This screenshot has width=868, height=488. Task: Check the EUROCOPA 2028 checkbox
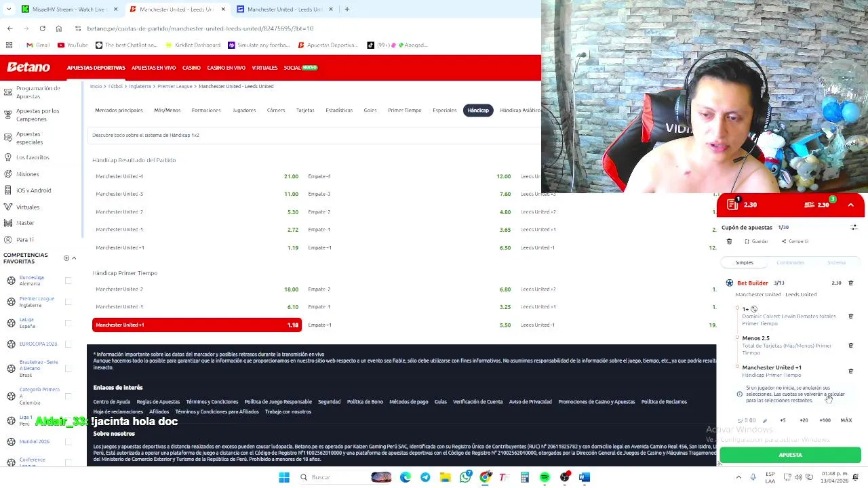tap(68, 344)
